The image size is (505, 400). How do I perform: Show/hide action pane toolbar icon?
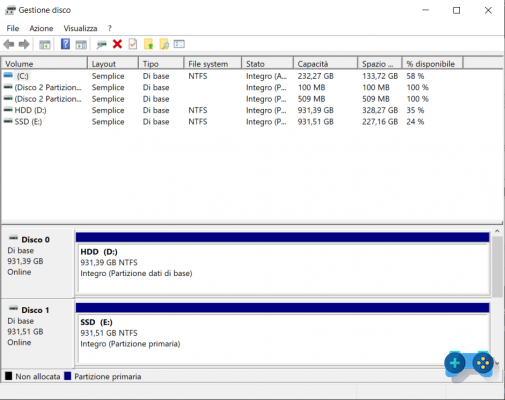[x=81, y=44]
